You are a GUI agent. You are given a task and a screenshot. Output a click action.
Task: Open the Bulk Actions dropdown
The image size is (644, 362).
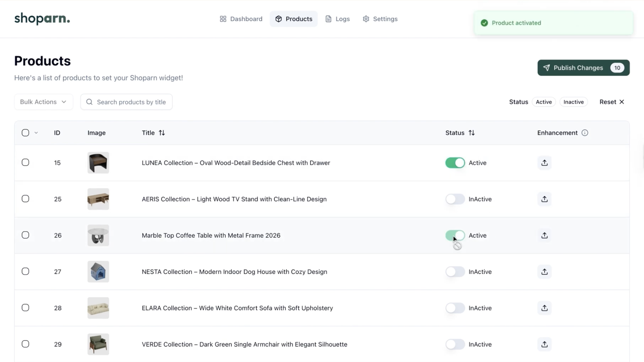(44, 102)
